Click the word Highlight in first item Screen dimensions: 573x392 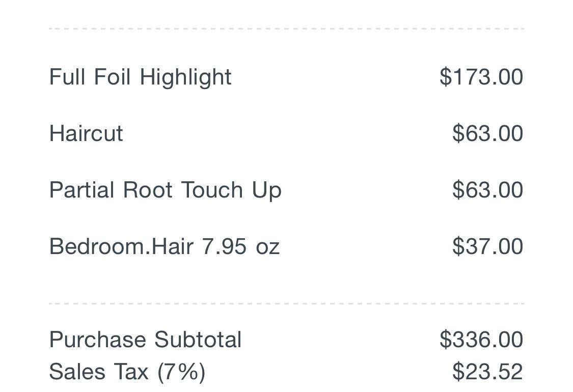(185, 77)
